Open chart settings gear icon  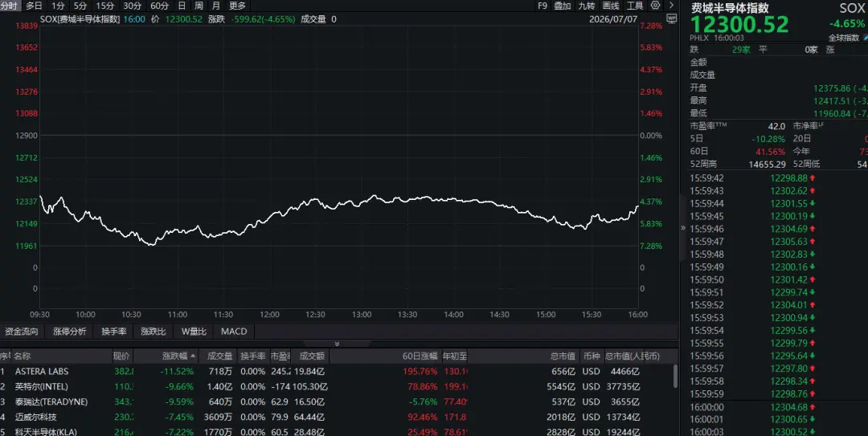[656, 6]
